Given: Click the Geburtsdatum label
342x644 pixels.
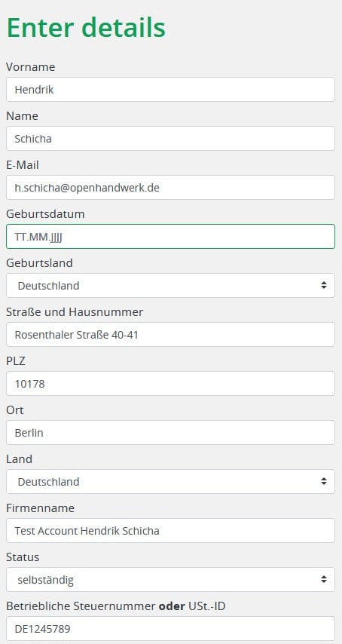Looking at the screenshot, I should click(x=45, y=214).
